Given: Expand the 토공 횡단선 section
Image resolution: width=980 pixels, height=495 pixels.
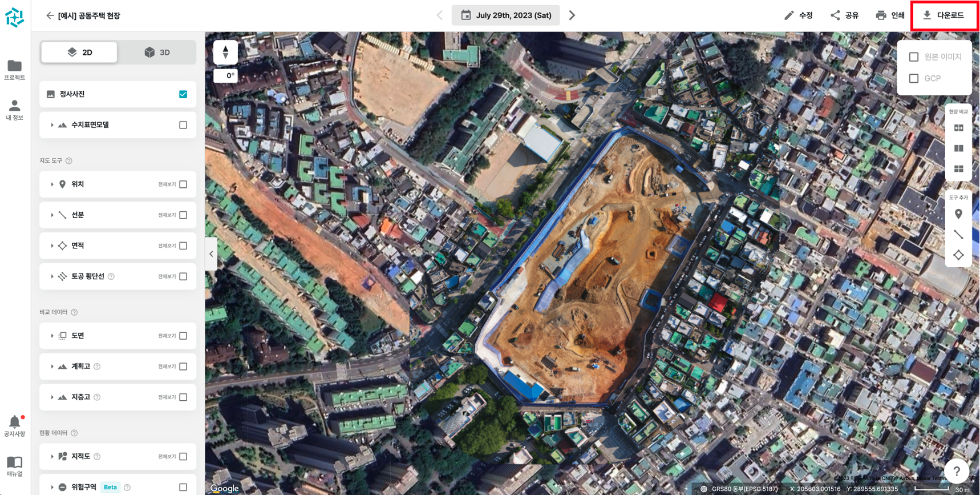Looking at the screenshot, I should coord(52,276).
